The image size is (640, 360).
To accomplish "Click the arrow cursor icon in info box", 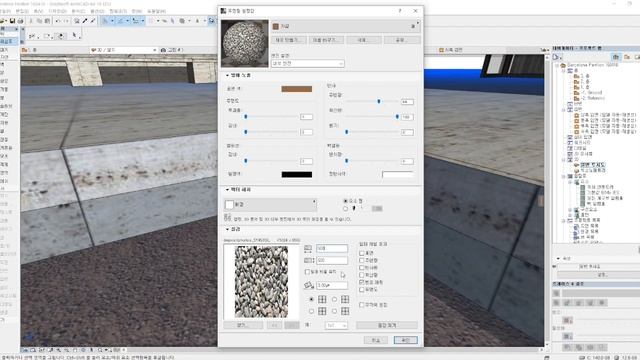I will tap(75, 36).
